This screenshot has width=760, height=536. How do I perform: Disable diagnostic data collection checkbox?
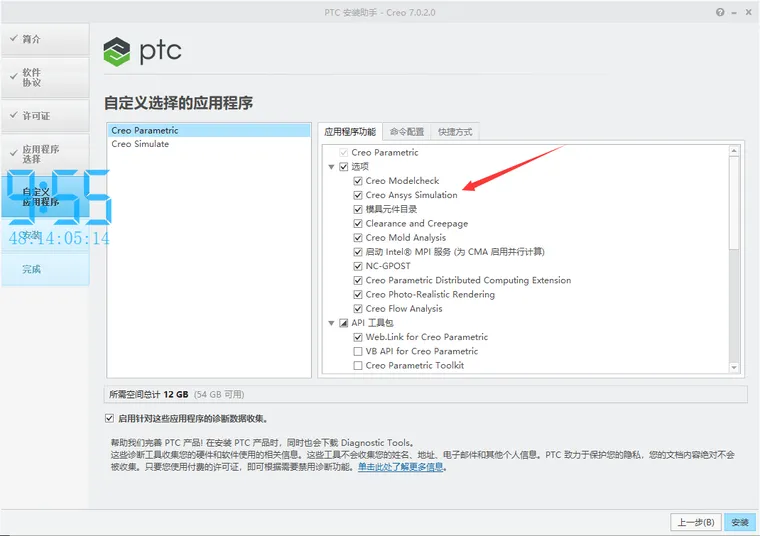110,418
